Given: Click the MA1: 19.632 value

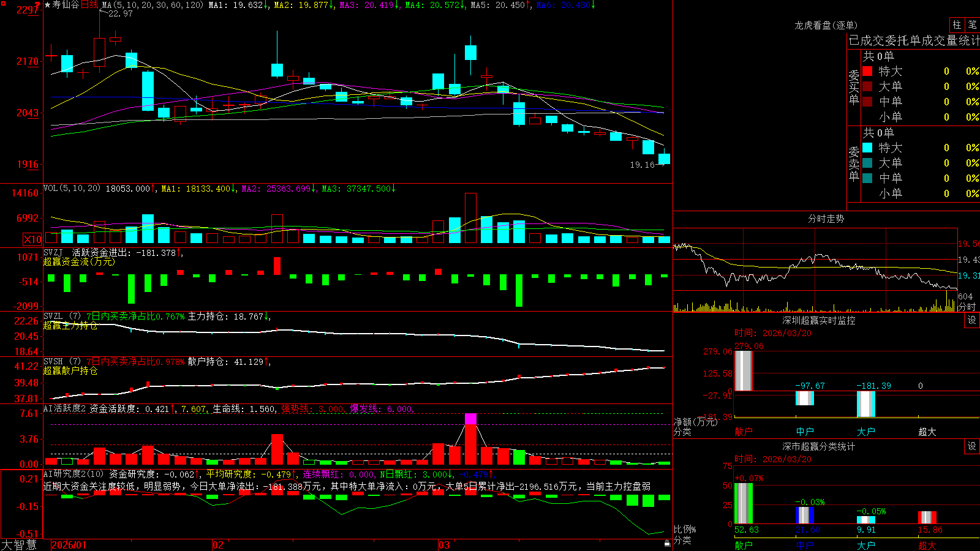Looking at the screenshot, I should pyautogui.click(x=238, y=5).
